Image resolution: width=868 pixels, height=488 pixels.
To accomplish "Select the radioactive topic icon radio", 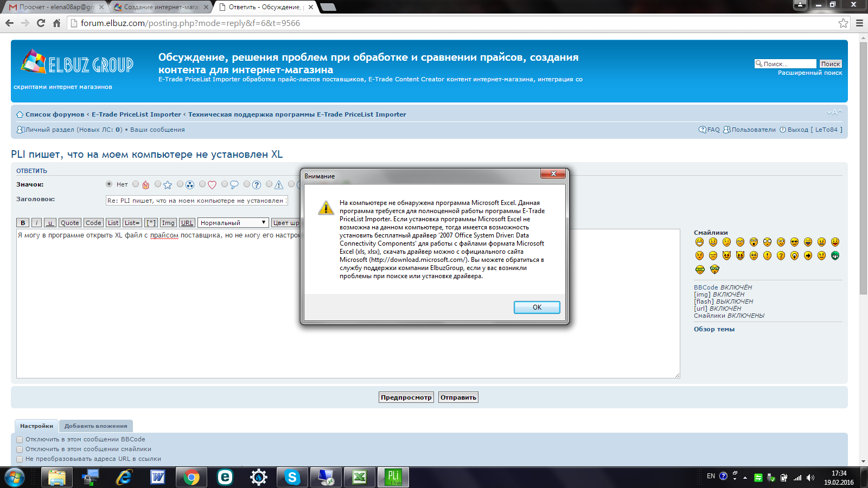I will tap(180, 184).
